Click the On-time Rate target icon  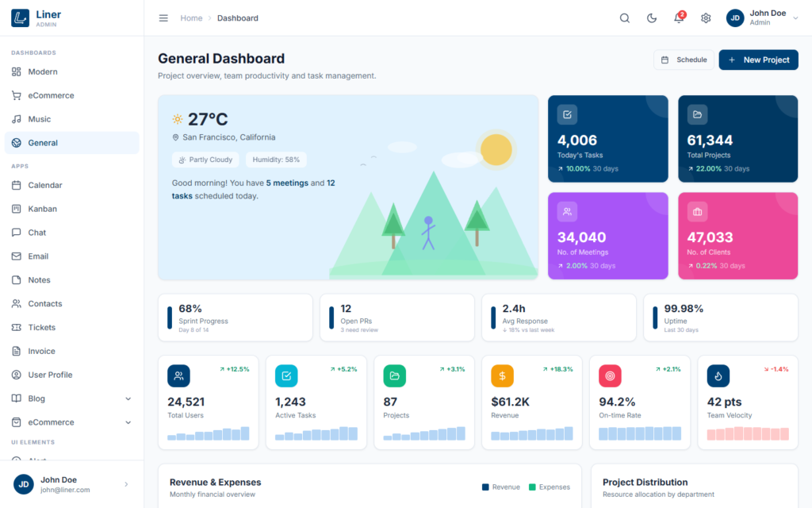(610, 375)
